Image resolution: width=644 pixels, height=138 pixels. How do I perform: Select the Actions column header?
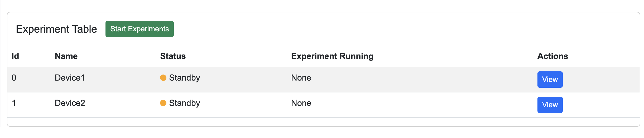click(553, 56)
